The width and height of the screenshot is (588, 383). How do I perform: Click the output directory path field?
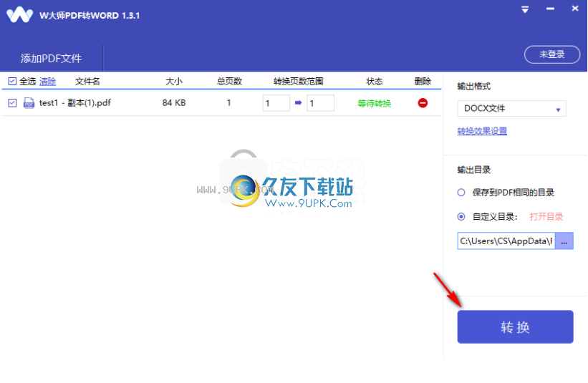click(506, 241)
